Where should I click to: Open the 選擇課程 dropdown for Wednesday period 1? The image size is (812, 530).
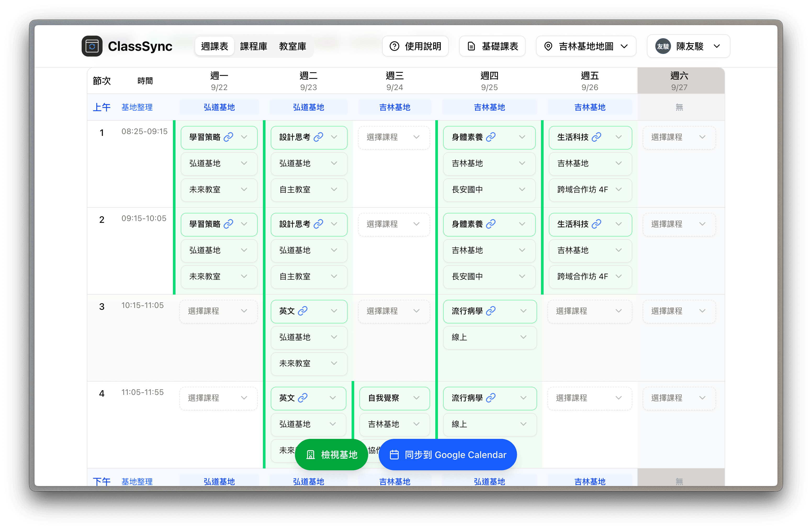tap(394, 137)
